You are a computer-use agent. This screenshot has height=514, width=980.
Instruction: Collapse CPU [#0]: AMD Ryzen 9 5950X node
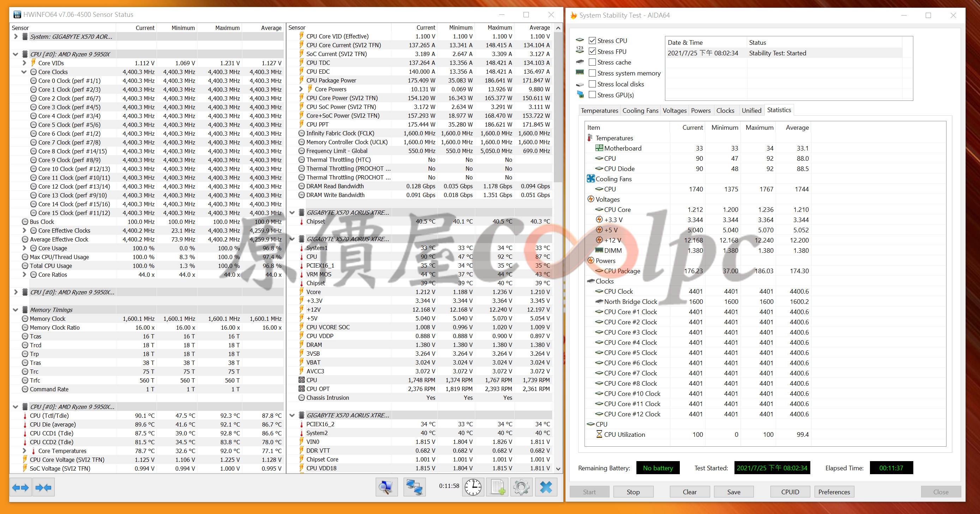click(x=16, y=54)
